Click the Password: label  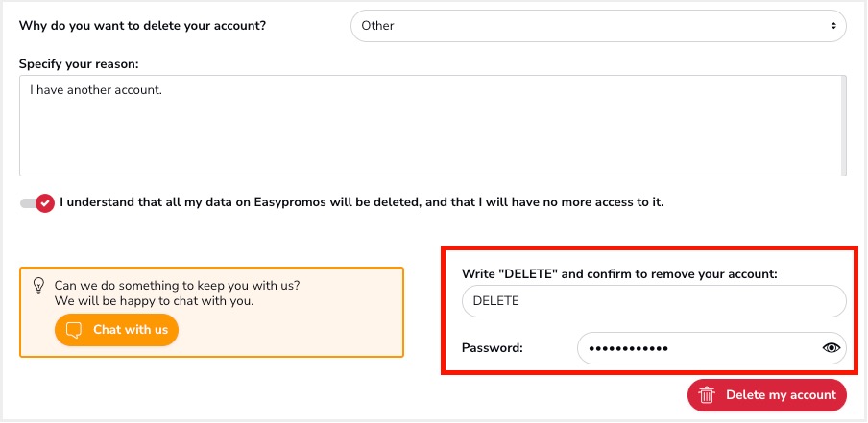tap(493, 348)
